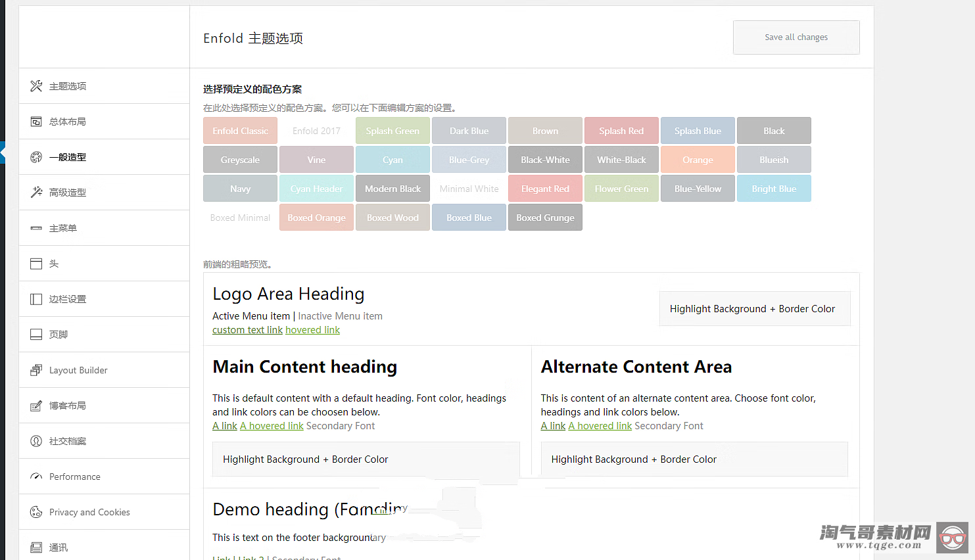Open the 边栏设置 tab
The image size is (975, 560).
[x=105, y=299]
